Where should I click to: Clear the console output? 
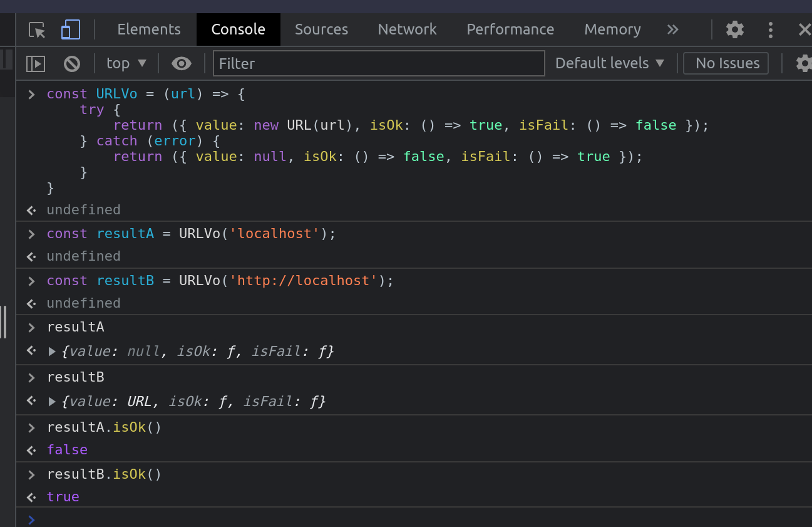(x=71, y=63)
